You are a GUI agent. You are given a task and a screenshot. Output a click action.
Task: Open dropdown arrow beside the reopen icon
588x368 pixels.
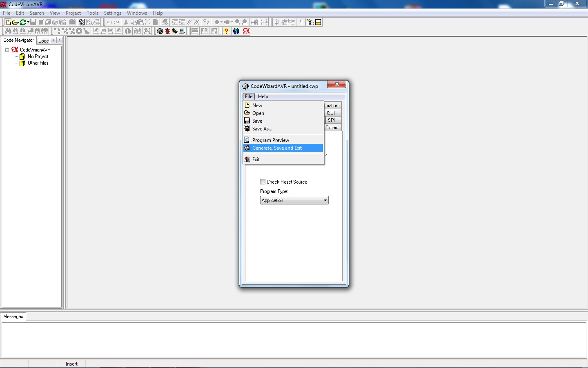tap(28, 22)
